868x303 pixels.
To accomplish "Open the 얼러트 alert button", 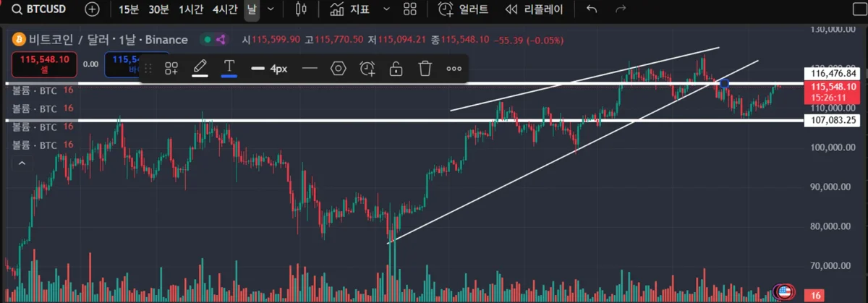I will click(464, 9).
